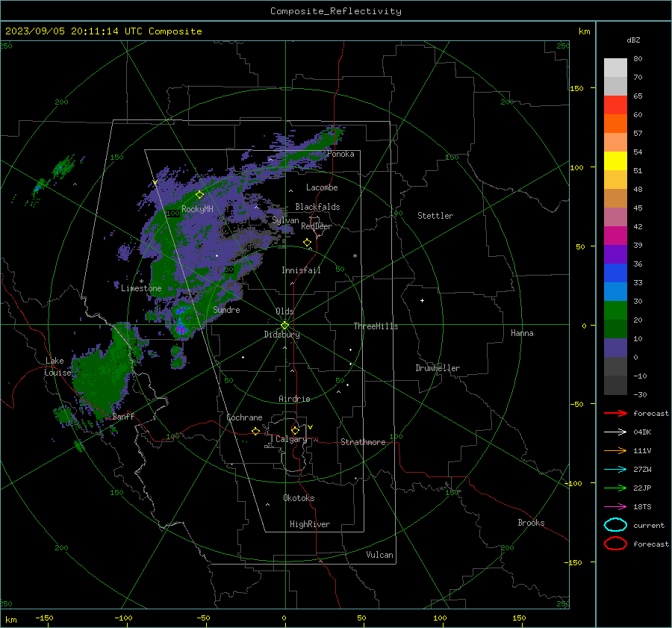Click the asterisk marker beside Limestone
The image size is (672, 628).
(x=141, y=282)
